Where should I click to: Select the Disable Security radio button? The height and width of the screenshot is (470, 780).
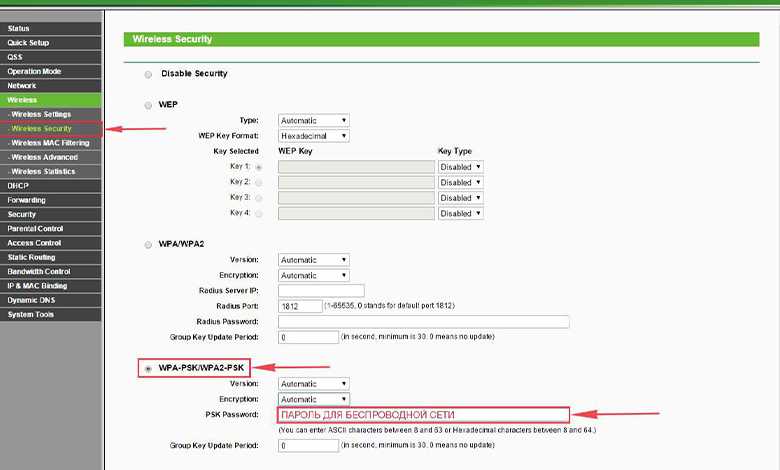pos(148,75)
